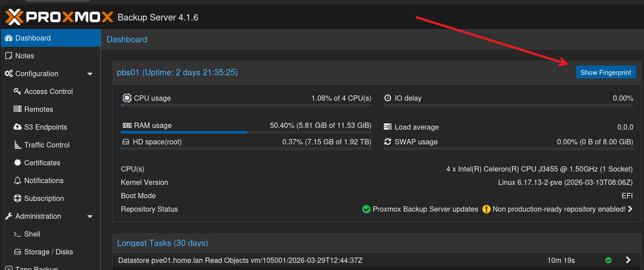This screenshot has height=270, width=644.
Task: Click the Shell terminal prompt icon
Action: coord(17,234)
